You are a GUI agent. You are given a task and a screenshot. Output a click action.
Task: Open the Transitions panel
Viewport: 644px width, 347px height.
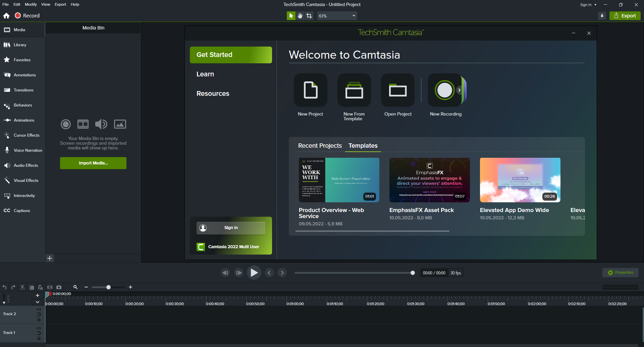[22, 90]
